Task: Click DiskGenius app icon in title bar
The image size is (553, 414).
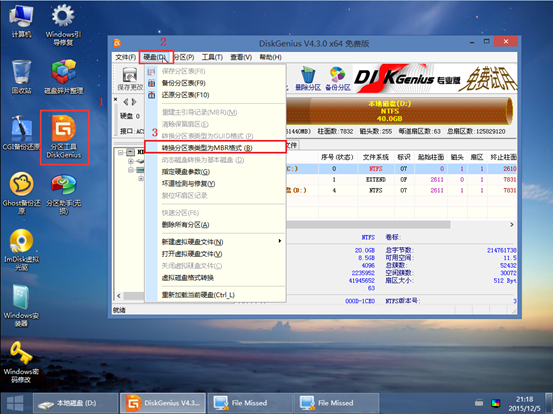Action: point(117,43)
